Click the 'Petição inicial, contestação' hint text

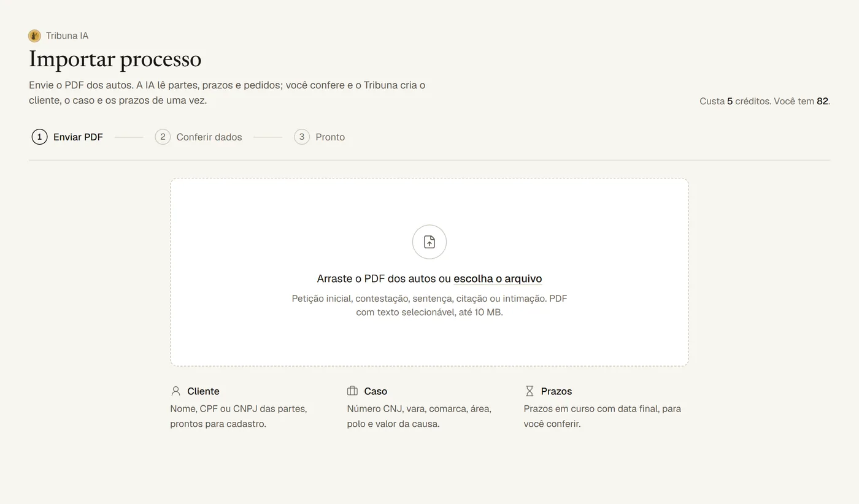[x=429, y=305]
